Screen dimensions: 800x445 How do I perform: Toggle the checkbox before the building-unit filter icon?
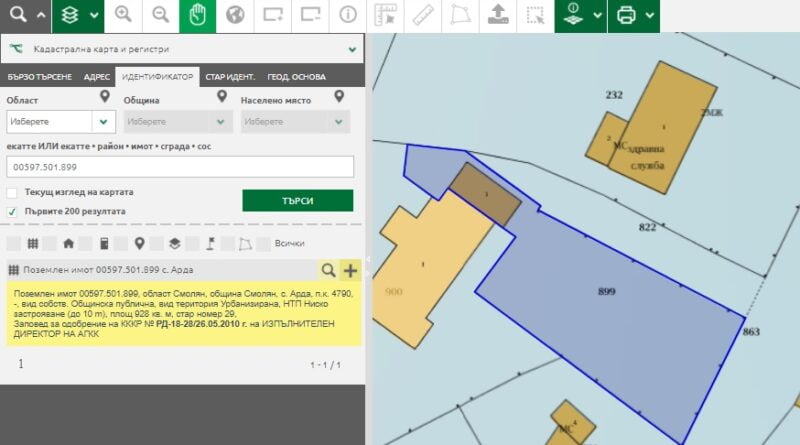click(x=85, y=243)
